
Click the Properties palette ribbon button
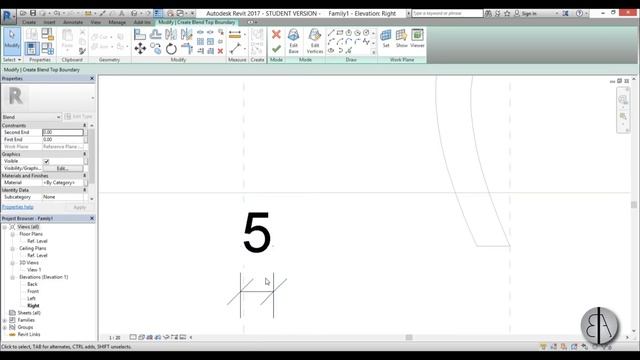click(x=31, y=49)
